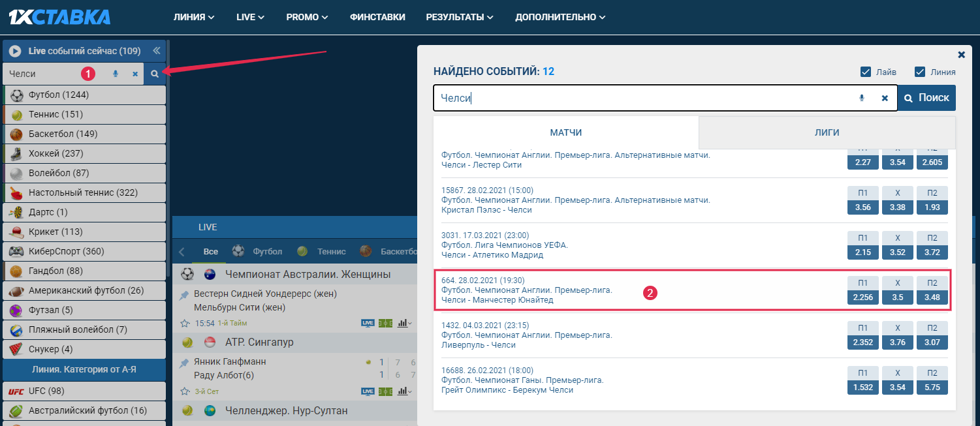Select Теннис (151) category
The height and width of the screenshot is (426, 980).
pos(84,114)
